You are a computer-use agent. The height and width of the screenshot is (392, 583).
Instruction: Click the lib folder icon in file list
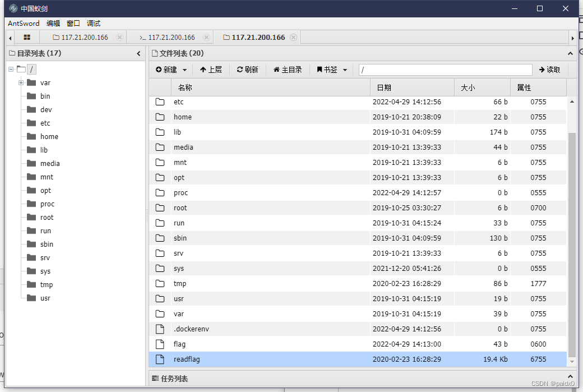(160, 132)
